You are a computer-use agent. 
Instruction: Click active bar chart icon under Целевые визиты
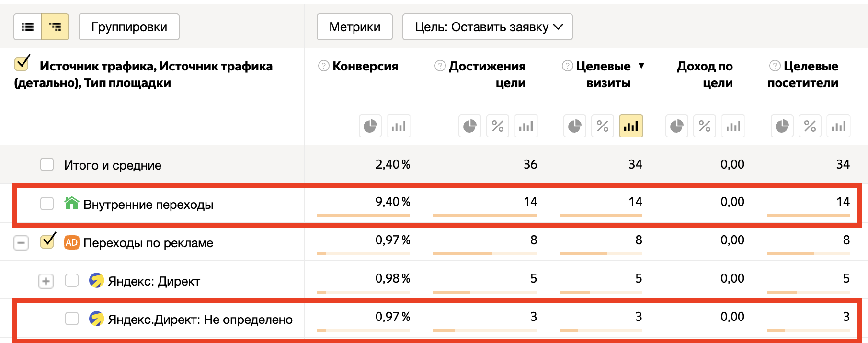pyautogui.click(x=631, y=126)
